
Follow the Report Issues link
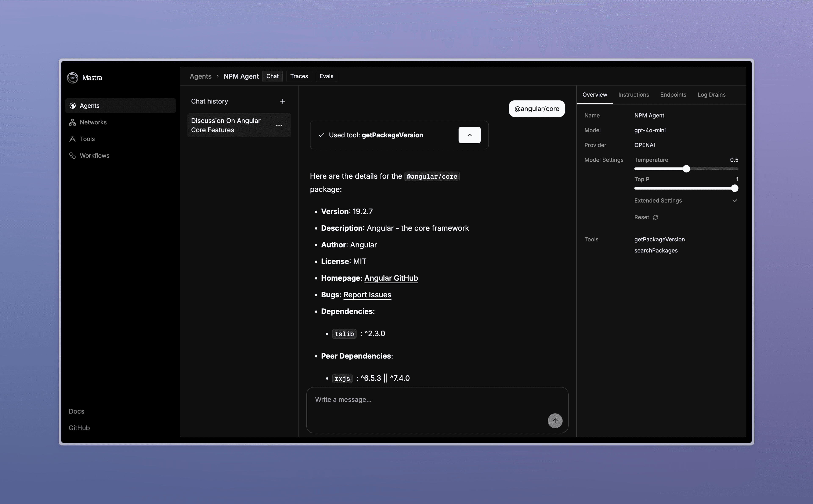click(367, 295)
